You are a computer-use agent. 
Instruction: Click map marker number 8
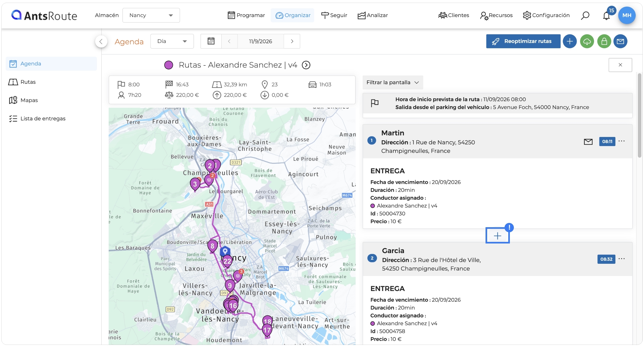pyautogui.click(x=212, y=246)
